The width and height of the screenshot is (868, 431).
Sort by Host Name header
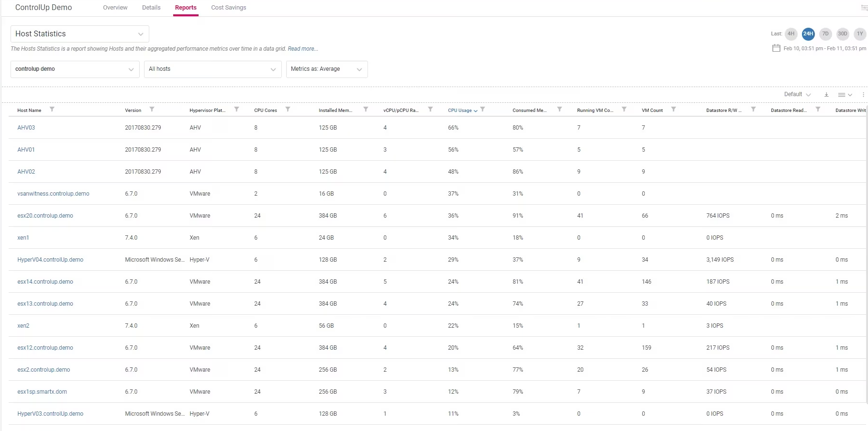coord(29,111)
